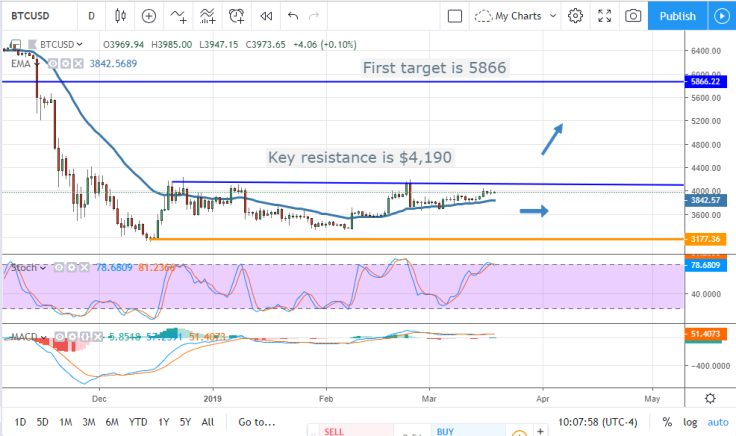The image size is (736, 436).
Task: Redo chart action arrow
Action: 314,16
